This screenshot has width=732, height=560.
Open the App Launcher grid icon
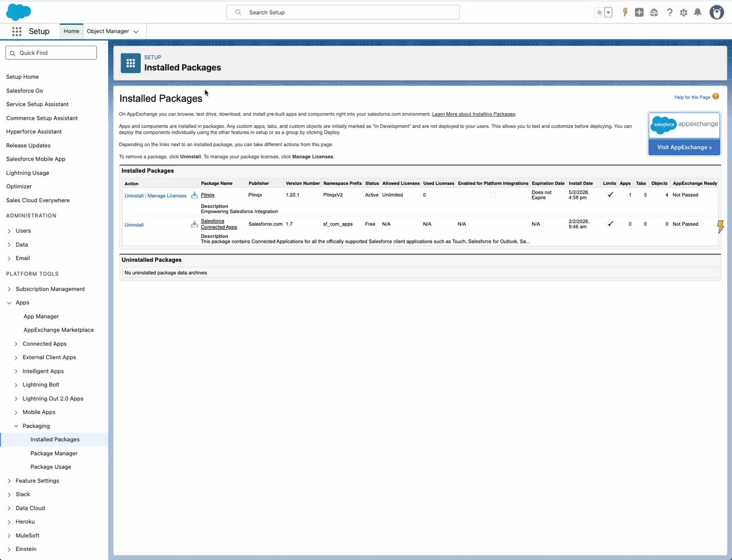17,31
